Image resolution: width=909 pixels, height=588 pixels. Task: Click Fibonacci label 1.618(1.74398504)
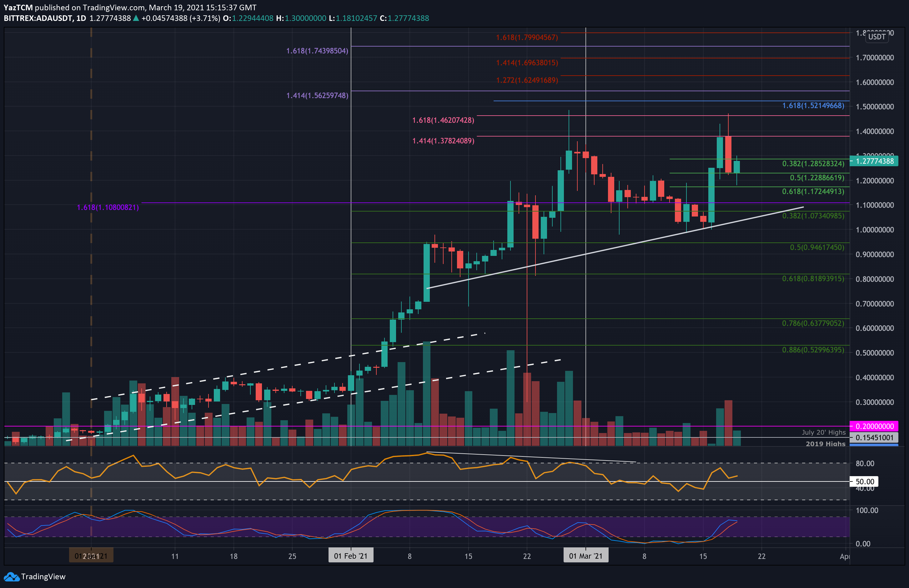317,51
